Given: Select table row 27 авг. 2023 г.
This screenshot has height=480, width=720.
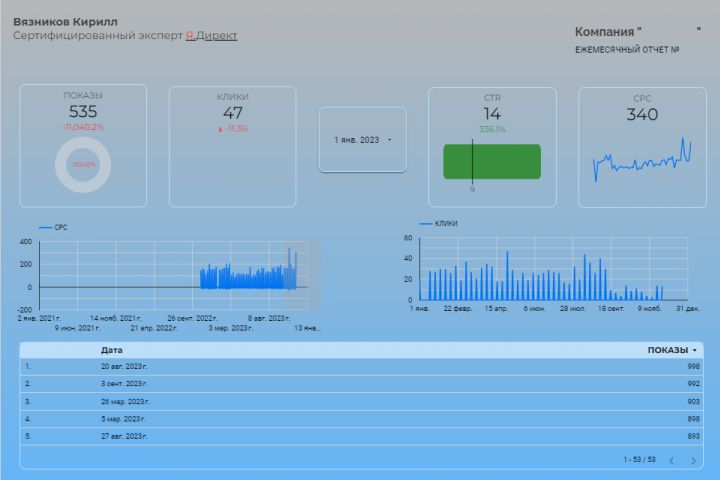Looking at the screenshot, I should 361,436.
